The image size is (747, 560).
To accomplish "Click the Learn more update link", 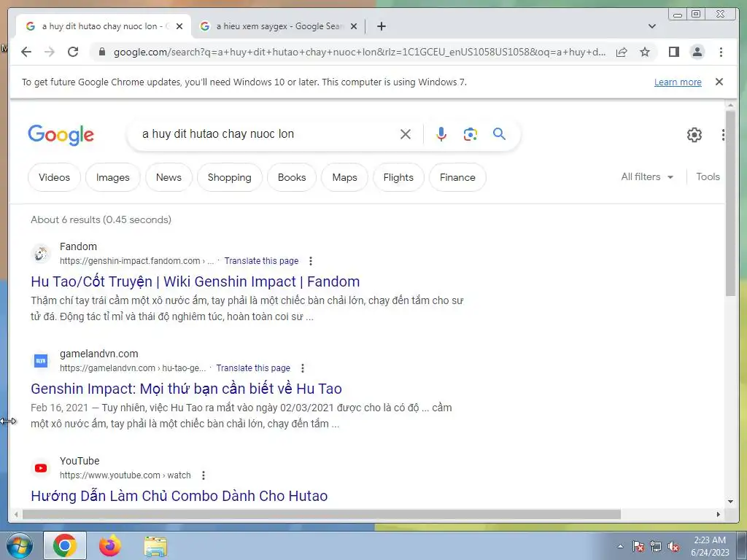I will 678,82.
